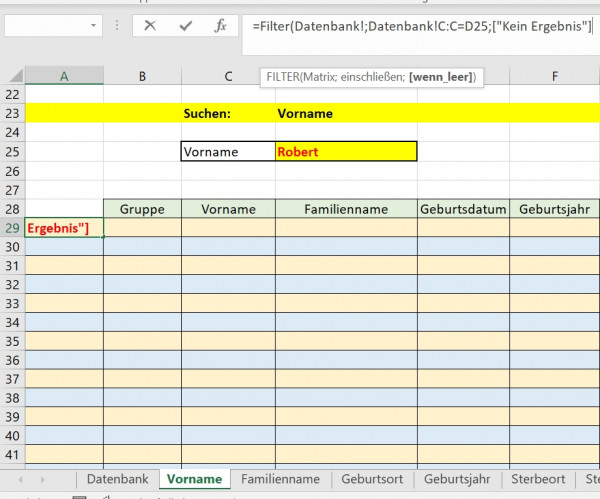Select the red Robert search cell

click(x=346, y=152)
